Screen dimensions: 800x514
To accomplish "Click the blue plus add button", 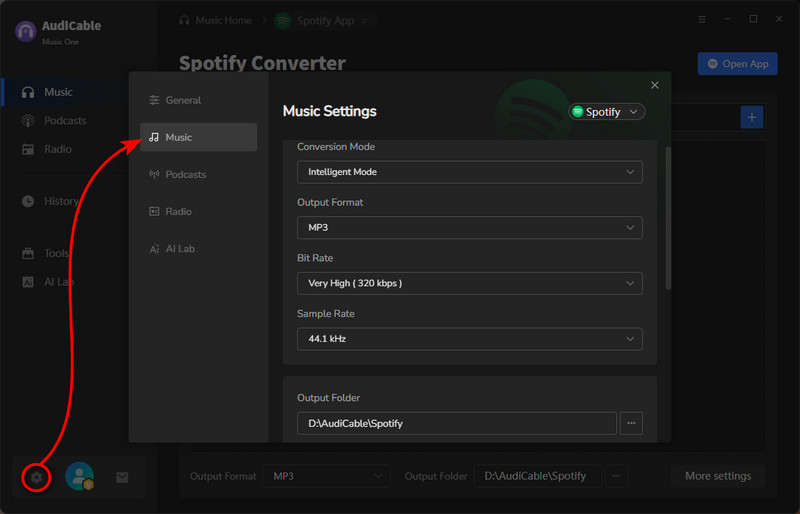I will (x=751, y=117).
